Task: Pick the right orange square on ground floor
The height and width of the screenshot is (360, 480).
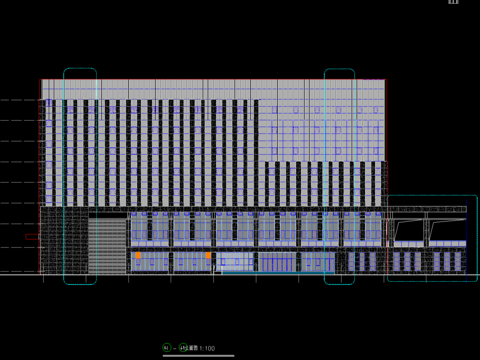Action: point(208,255)
